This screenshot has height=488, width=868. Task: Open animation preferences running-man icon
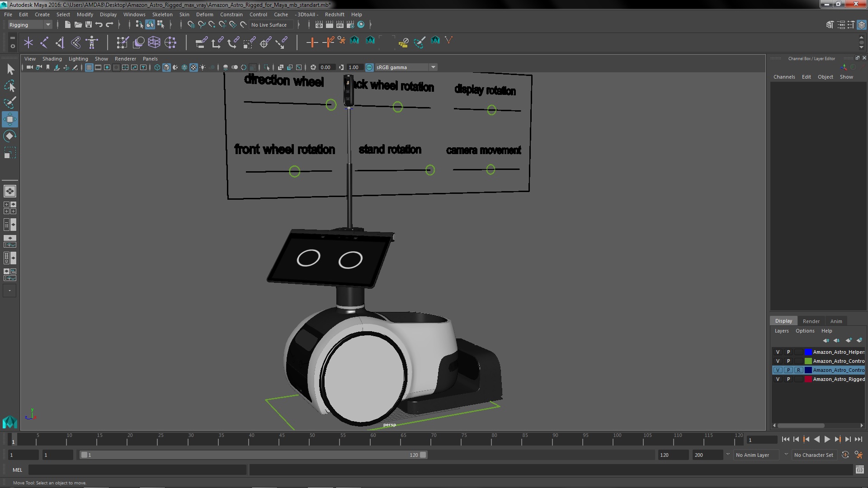coord(859,455)
